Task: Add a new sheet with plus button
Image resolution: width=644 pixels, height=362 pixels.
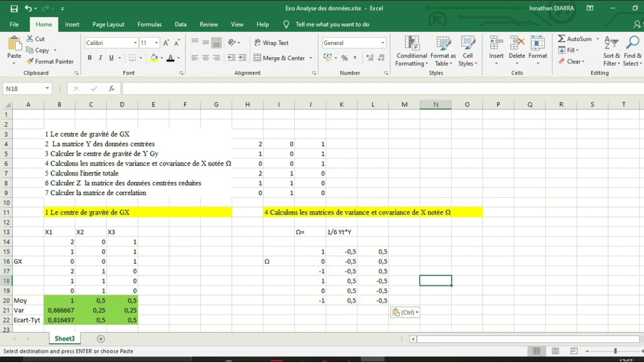Action: [101, 339]
